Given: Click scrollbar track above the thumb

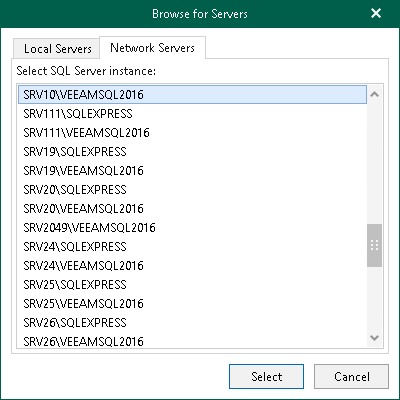Looking at the screenshot, I should pos(374,163).
